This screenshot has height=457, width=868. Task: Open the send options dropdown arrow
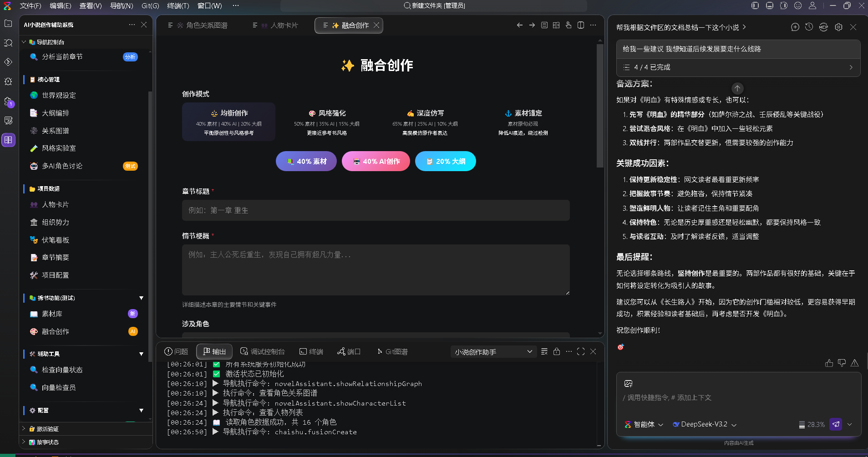click(849, 424)
